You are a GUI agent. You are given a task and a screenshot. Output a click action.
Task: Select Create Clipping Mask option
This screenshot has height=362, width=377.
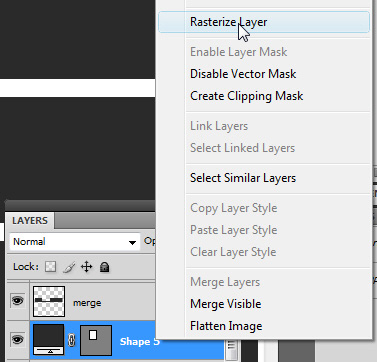tap(246, 96)
